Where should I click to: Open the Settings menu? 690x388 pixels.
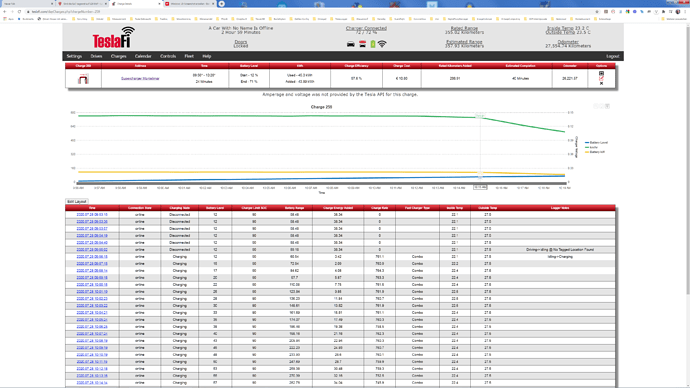pyautogui.click(x=74, y=56)
